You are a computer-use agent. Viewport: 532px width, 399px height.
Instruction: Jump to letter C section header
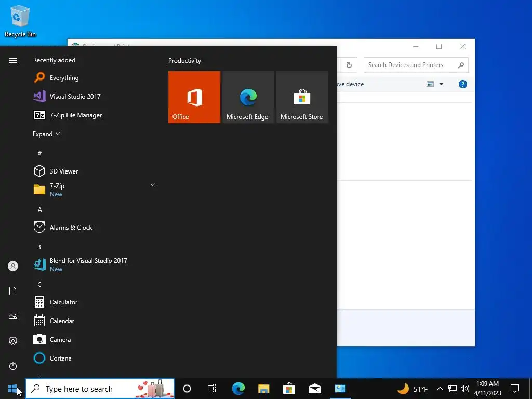coord(39,284)
